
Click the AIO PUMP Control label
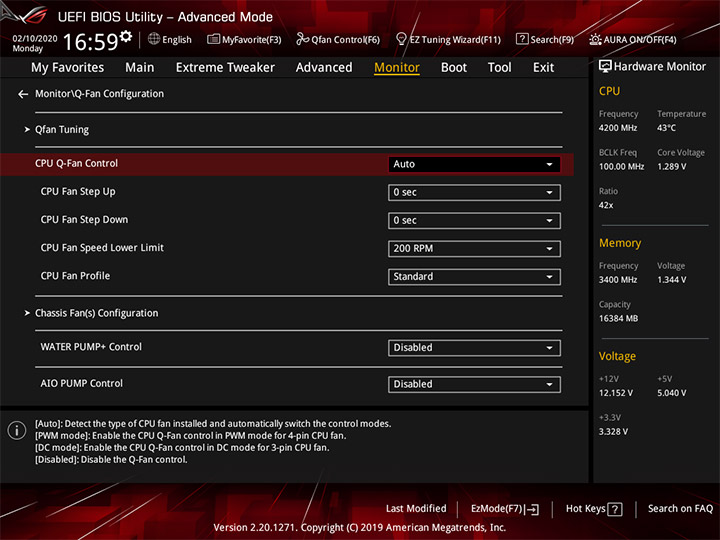tap(82, 383)
